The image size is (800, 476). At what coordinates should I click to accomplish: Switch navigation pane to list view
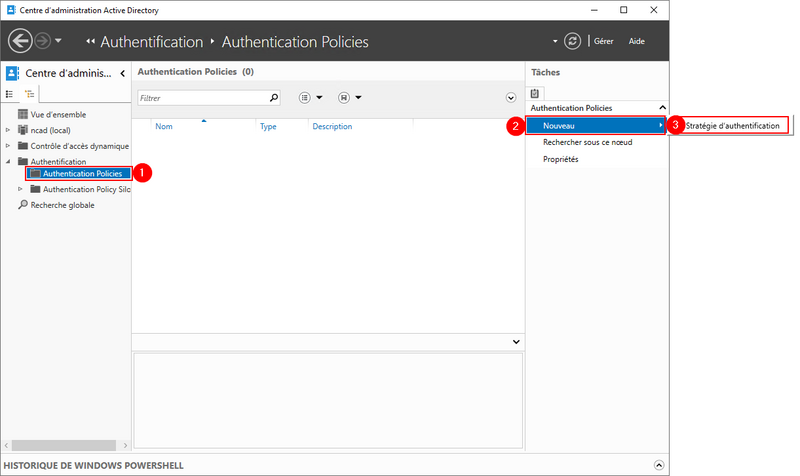coord(10,94)
